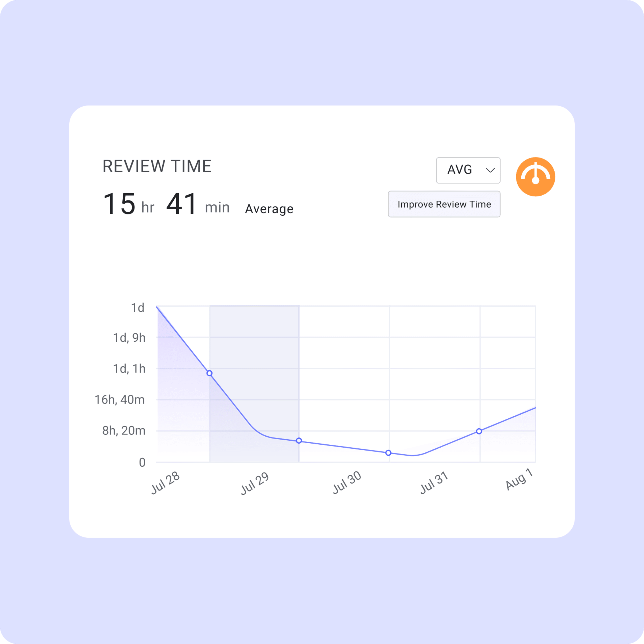Click the REVIEW TIME heading
The image size is (644, 644).
pos(157,166)
